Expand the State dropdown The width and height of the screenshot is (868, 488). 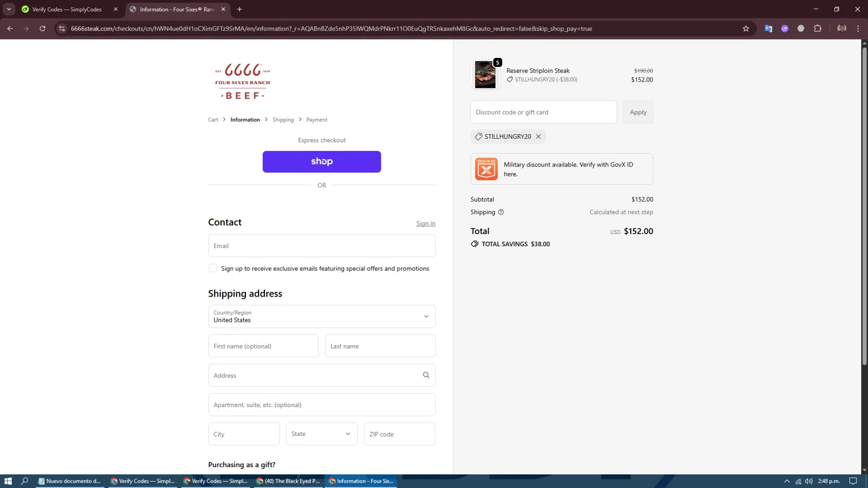322,434
